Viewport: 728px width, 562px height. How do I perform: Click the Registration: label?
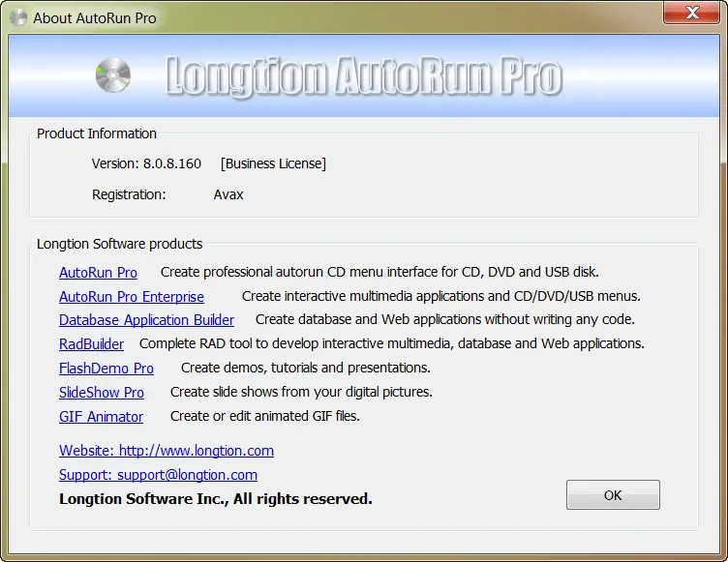tap(129, 194)
